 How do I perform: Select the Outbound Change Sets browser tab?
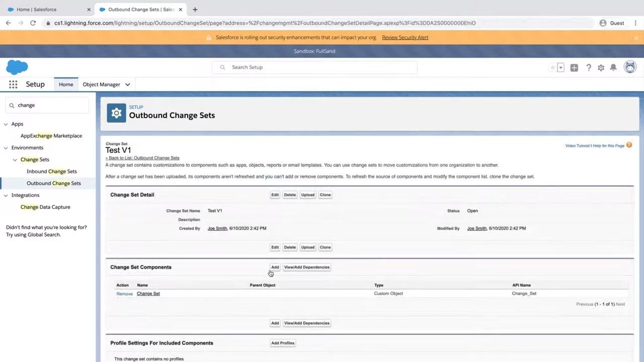[140, 10]
